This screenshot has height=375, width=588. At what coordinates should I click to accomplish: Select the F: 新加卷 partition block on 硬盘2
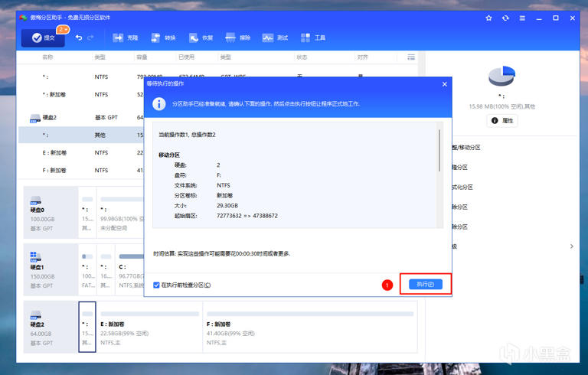(x=310, y=327)
